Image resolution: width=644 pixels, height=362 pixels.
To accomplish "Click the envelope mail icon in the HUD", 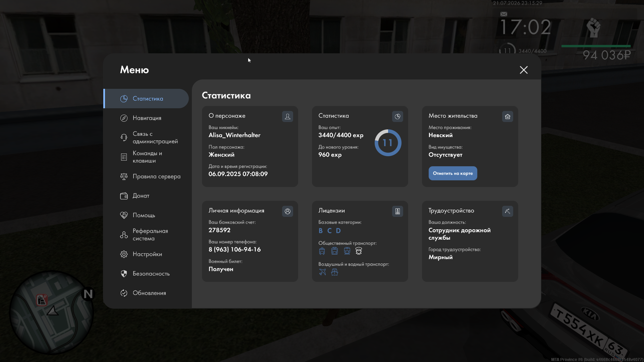I will pyautogui.click(x=504, y=14).
